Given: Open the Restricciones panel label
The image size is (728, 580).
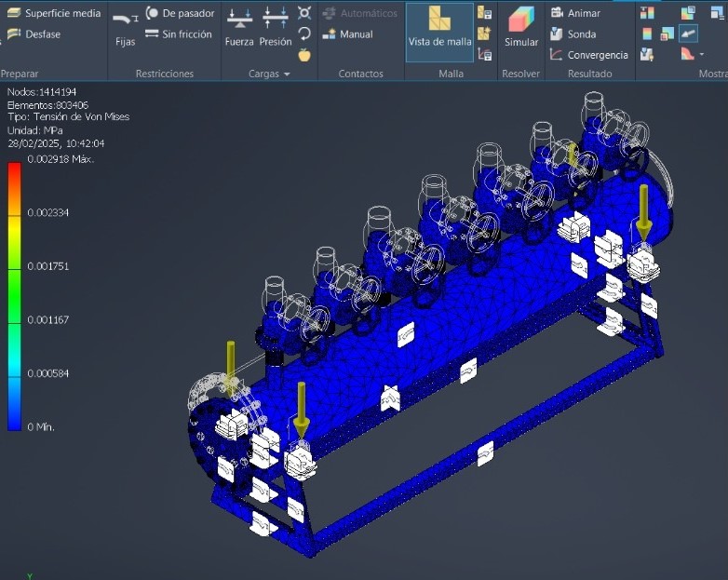Looking at the screenshot, I should [165, 74].
